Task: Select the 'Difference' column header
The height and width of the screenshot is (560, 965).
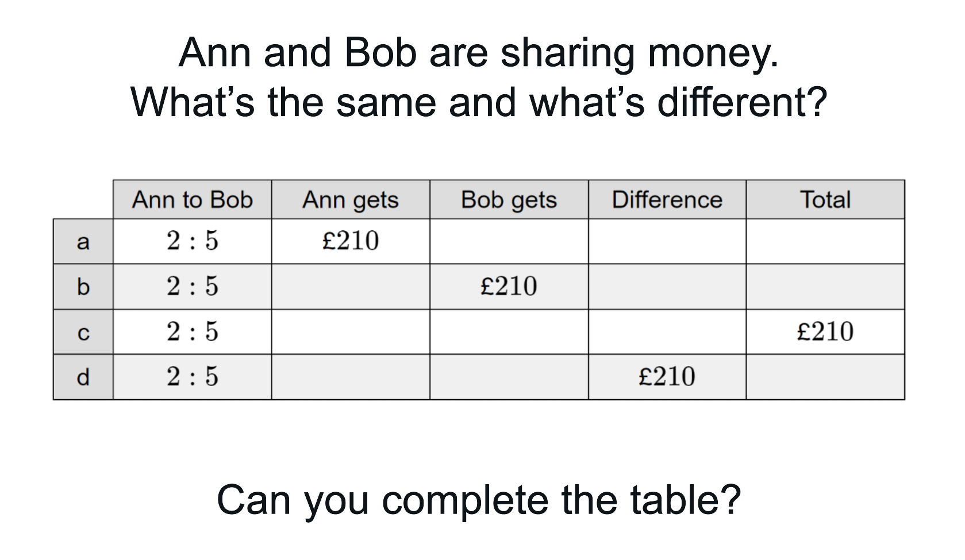Action: pos(667,200)
